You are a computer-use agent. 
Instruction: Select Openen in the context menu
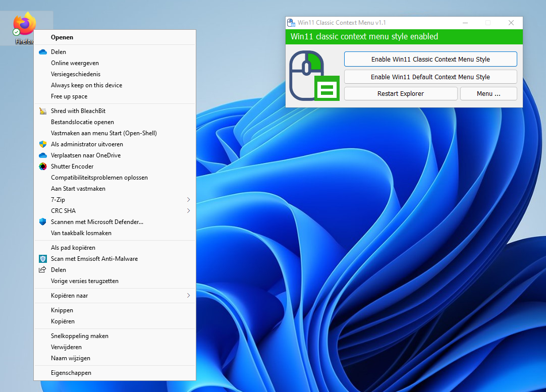62,37
